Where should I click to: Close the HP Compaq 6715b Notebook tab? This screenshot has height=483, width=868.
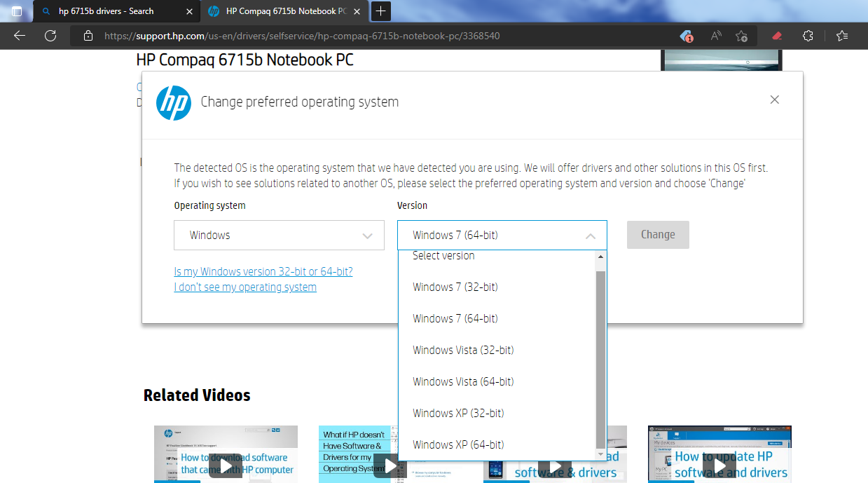click(x=357, y=11)
